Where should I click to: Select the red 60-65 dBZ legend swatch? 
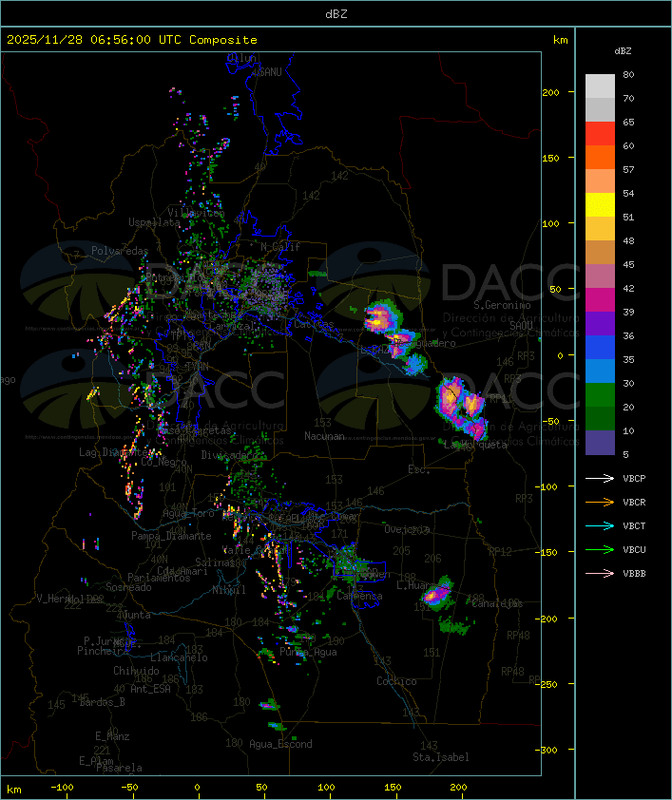[x=600, y=134]
